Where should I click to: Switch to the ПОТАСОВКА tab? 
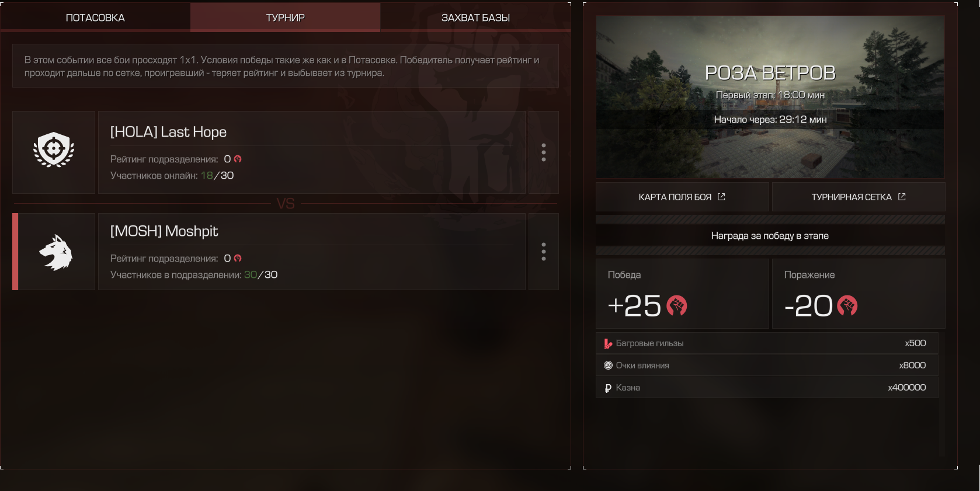click(95, 18)
